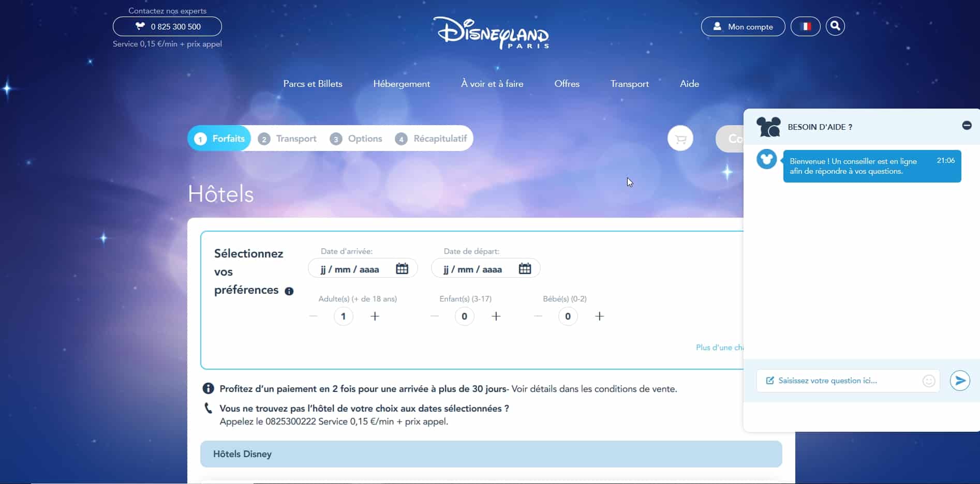Change language via French flag button
Image resolution: width=980 pixels, height=484 pixels.
point(806,26)
